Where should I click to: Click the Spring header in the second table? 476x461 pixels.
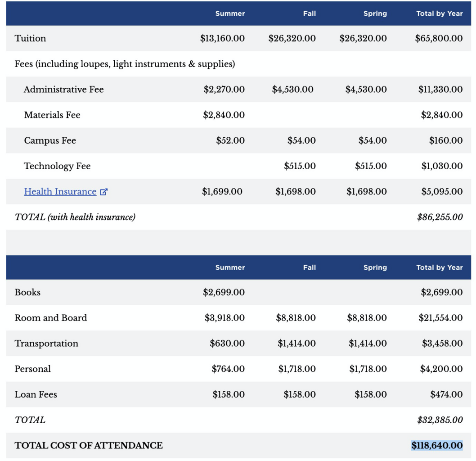pyautogui.click(x=375, y=267)
